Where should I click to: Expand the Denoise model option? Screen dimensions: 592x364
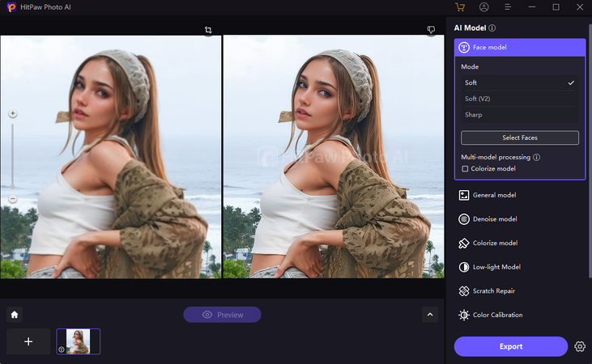[x=520, y=219]
